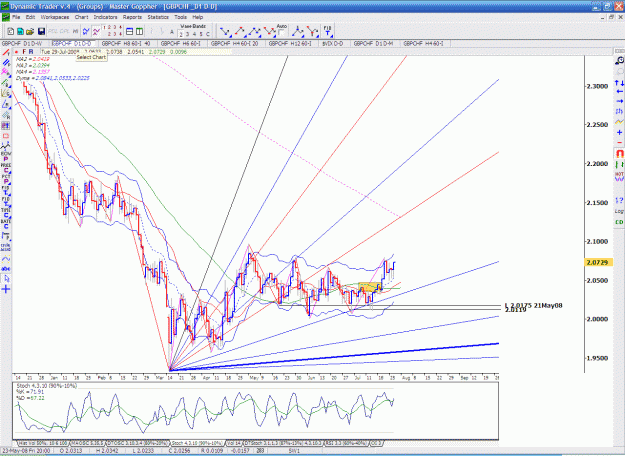
Task: Select Wave Bands option 5
Action: [201, 34]
